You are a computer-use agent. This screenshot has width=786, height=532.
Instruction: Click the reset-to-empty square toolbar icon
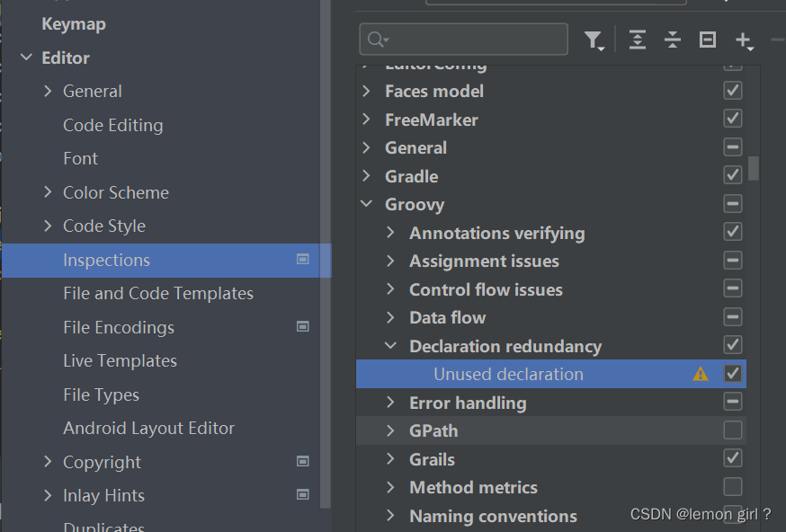click(x=707, y=40)
